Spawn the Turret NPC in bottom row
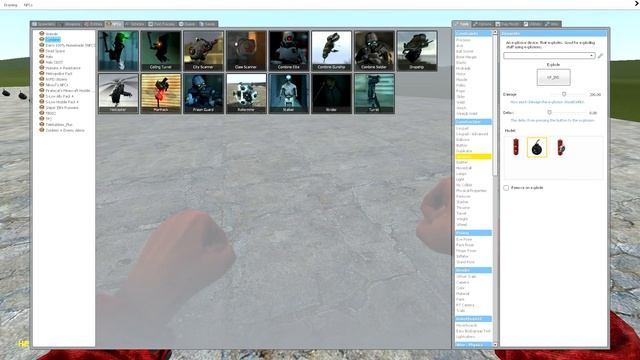The width and height of the screenshot is (640, 360). pyautogui.click(x=374, y=93)
